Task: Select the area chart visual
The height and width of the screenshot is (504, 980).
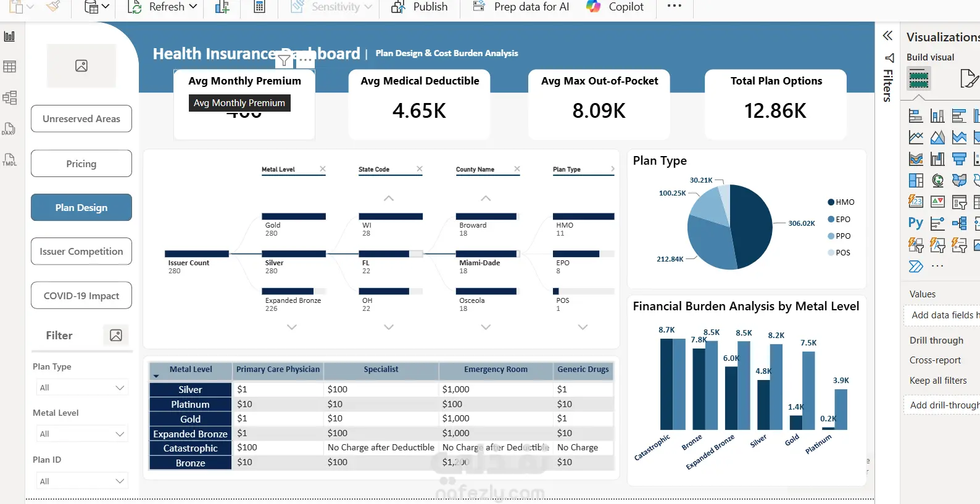Action: (x=937, y=138)
